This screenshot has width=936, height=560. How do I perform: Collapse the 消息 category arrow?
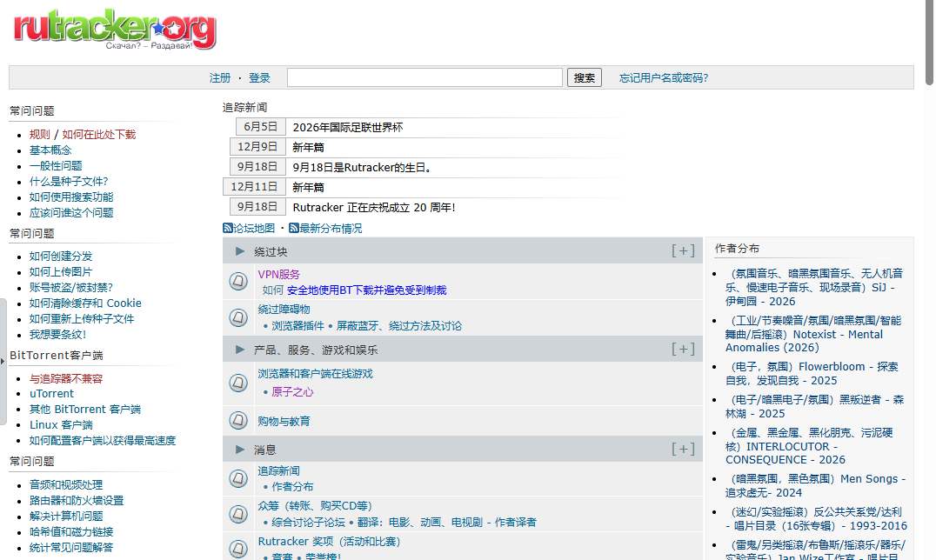(240, 450)
